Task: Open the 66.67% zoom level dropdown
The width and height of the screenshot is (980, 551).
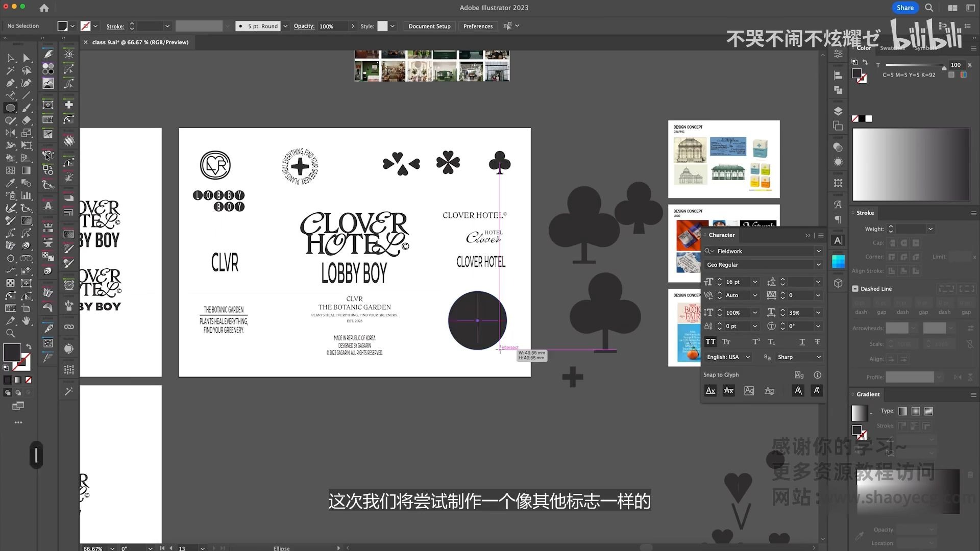Action: point(112,548)
